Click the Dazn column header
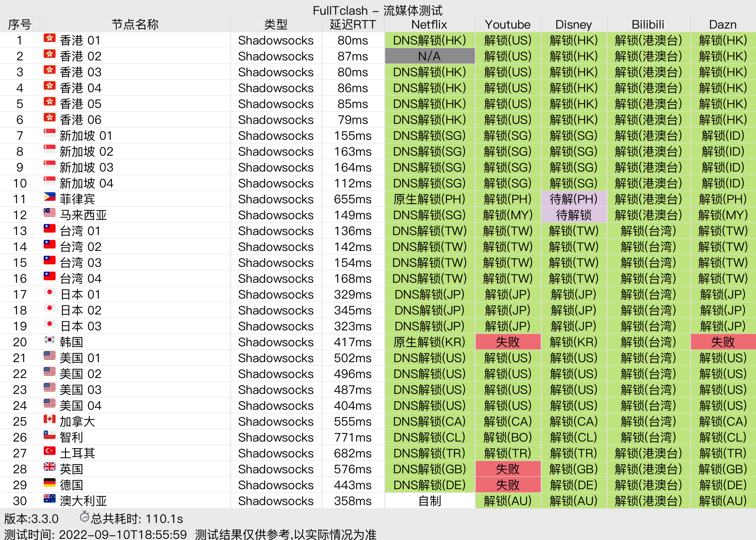756x540 pixels. pyautogui.click(x=723, y=24)
